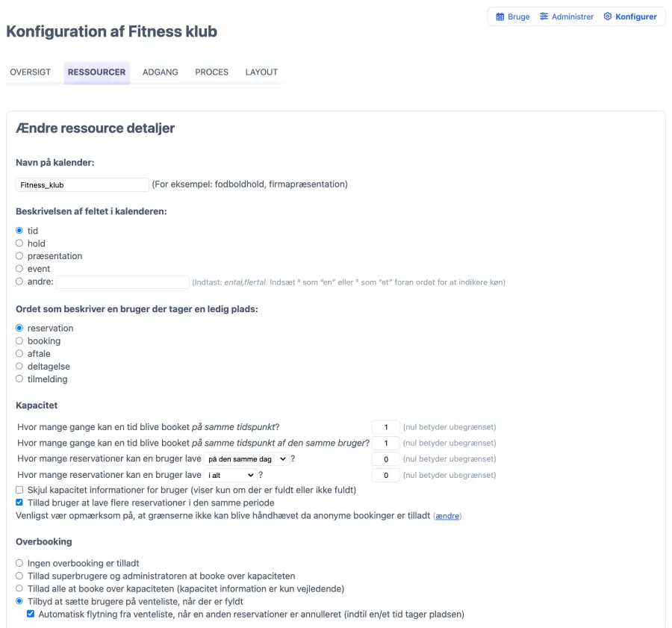Click the 'ændre' link

(447, 516)
